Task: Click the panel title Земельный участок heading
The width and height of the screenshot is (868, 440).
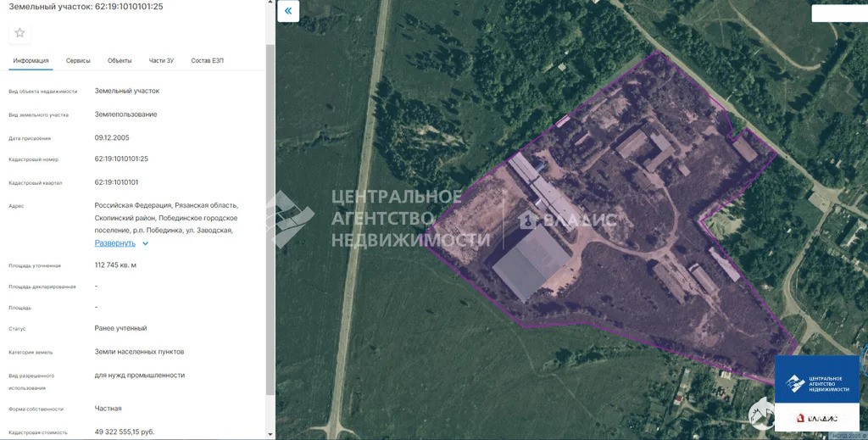Action: click(x=85, y=7)
